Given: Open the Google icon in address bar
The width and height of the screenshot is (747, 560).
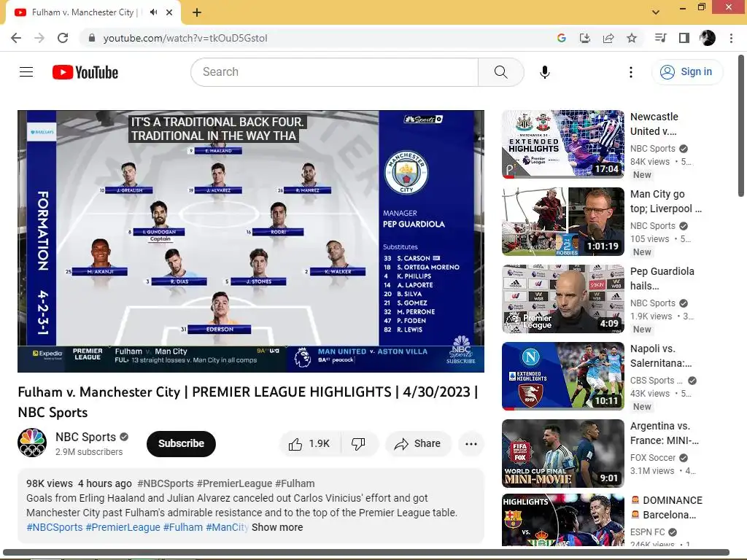Looking at the screenshot, I should point(561,38).
